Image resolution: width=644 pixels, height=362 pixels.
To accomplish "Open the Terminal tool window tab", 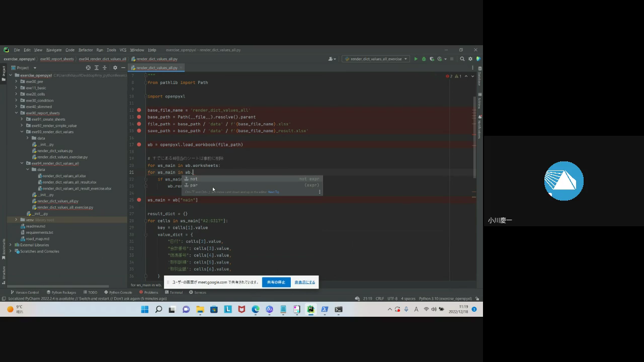I will click(x=174, y=292).
